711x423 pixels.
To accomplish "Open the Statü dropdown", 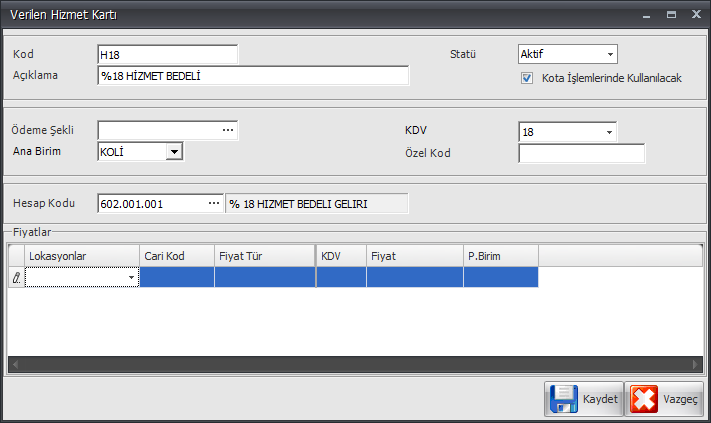I will (609, 54).
